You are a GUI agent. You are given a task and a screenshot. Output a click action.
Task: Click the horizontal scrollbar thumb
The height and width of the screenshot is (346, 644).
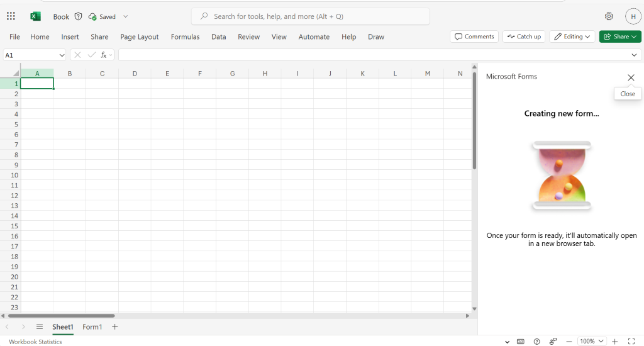coord(62,316)
